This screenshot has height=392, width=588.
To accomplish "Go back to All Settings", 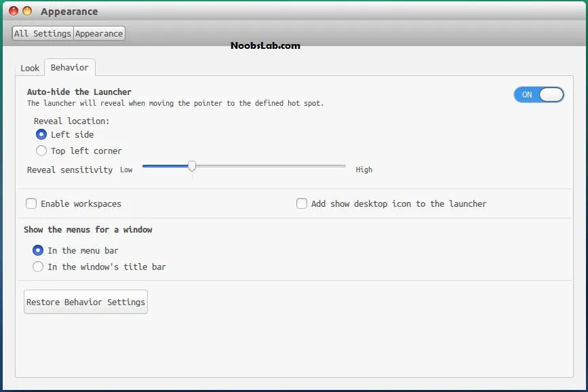I will [42, 33].
